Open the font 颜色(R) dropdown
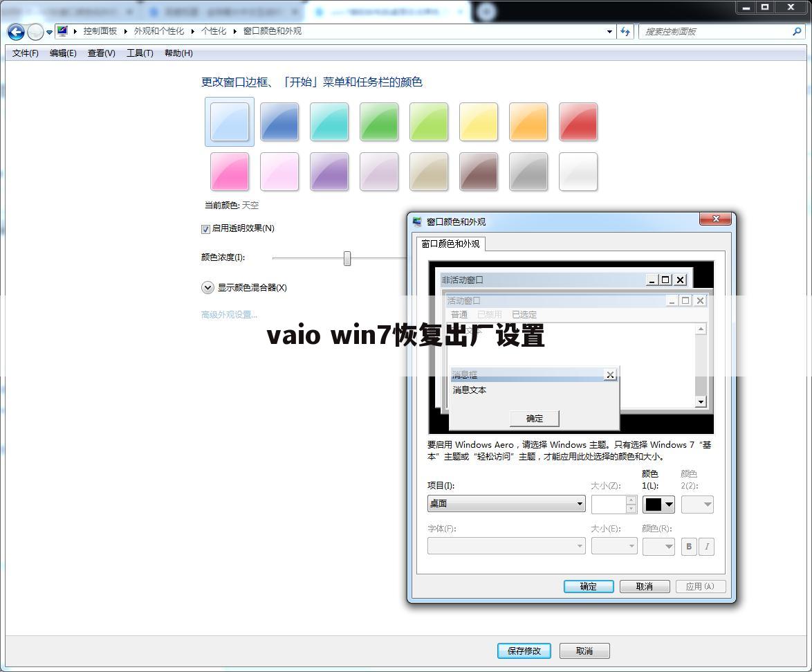 tap(658, 546)
